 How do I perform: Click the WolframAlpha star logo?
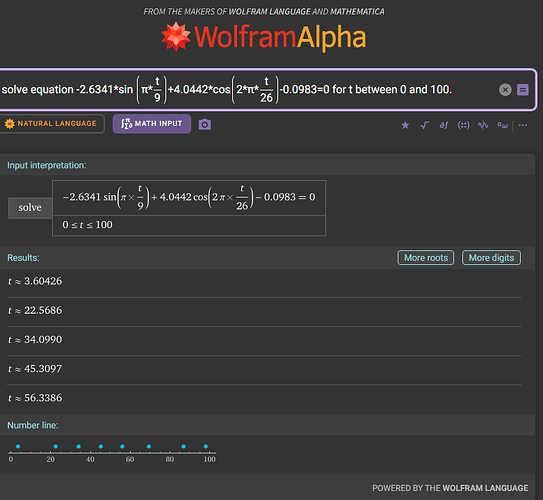point(176,36)
